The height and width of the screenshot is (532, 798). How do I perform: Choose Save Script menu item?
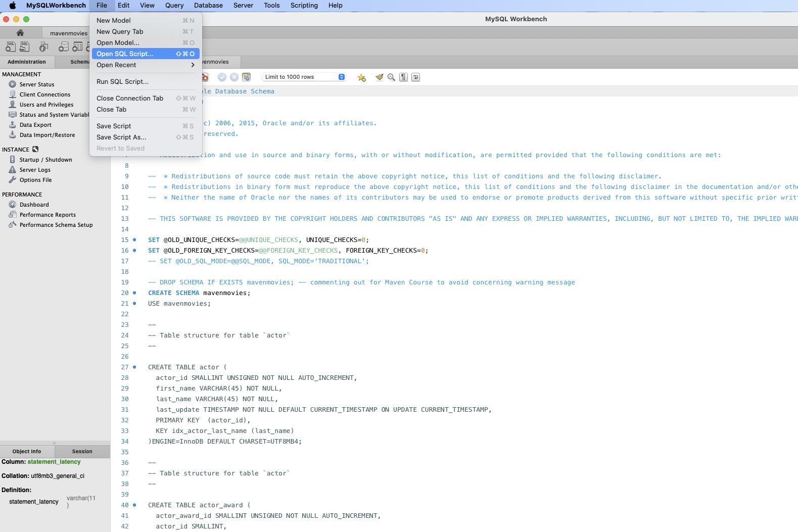click(146, 126)
